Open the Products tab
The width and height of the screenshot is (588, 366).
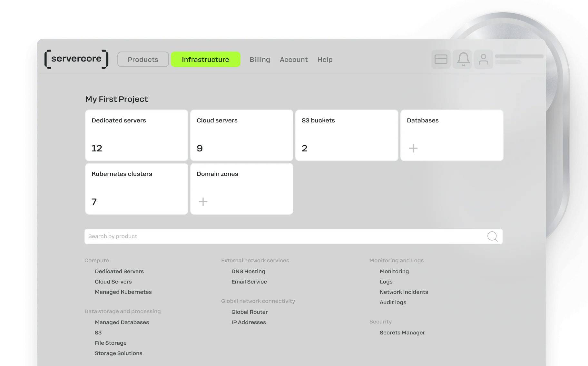point(143,59)
